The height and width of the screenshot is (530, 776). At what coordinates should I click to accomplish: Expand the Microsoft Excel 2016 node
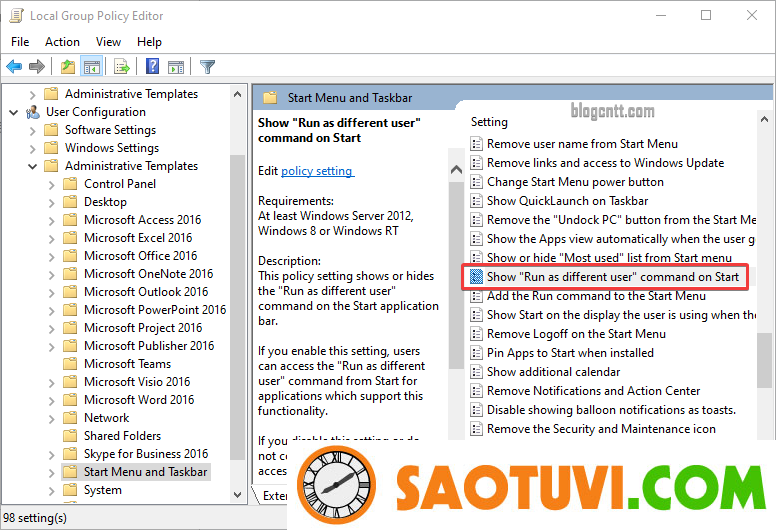tap(51, 239)
